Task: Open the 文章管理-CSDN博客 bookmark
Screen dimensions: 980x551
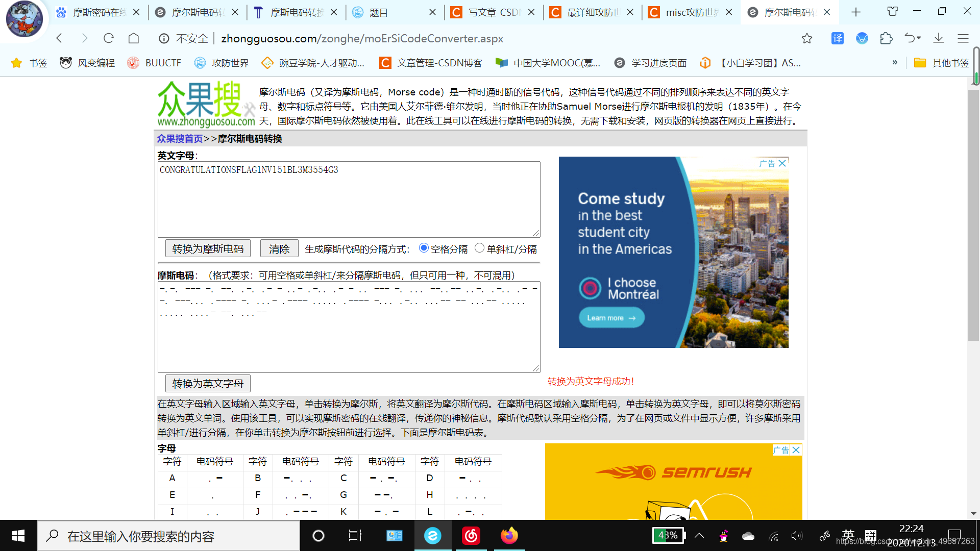Action: (x=430, y=63)
